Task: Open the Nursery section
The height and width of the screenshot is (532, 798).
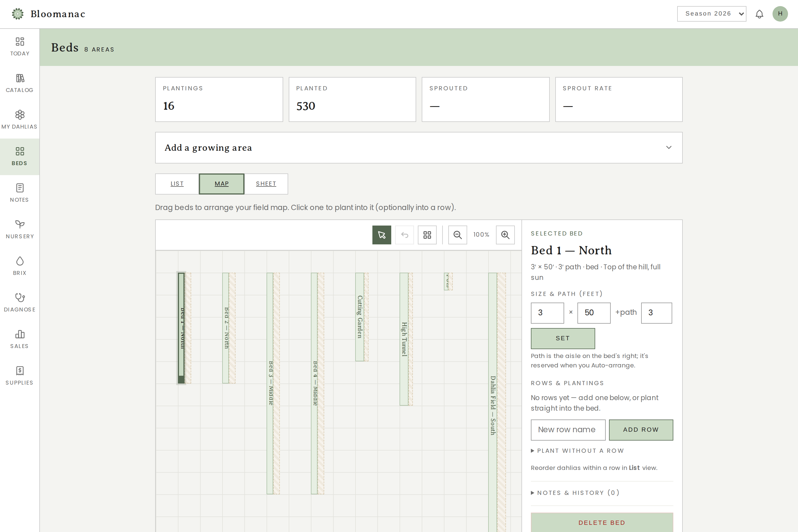Action: coord(20,230)
